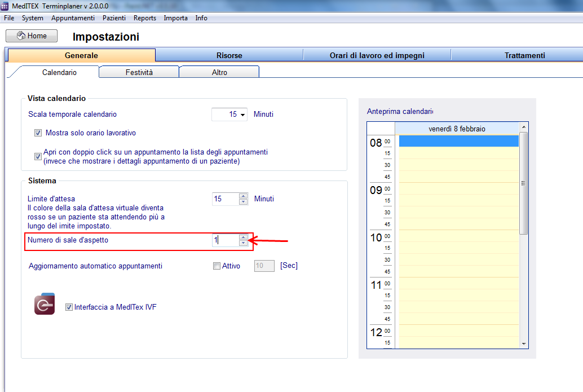Click the Numero di sale d'aspetto field

click(x=226, y=240)
